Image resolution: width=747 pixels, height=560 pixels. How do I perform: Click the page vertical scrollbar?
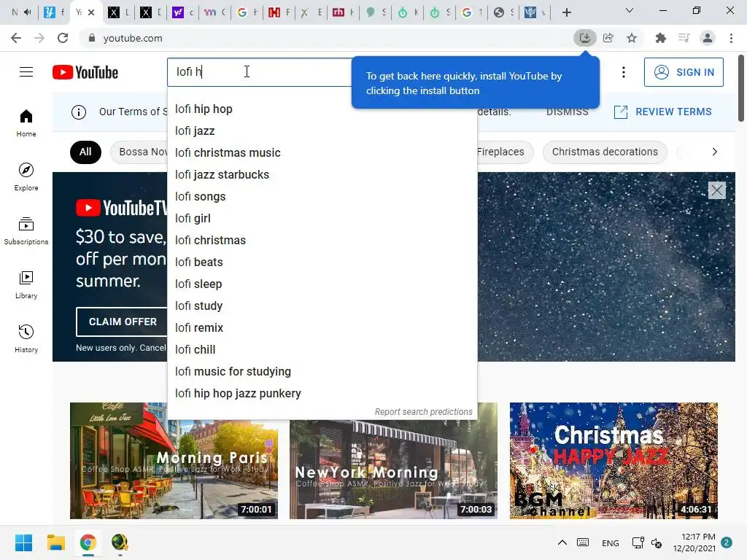741,88
